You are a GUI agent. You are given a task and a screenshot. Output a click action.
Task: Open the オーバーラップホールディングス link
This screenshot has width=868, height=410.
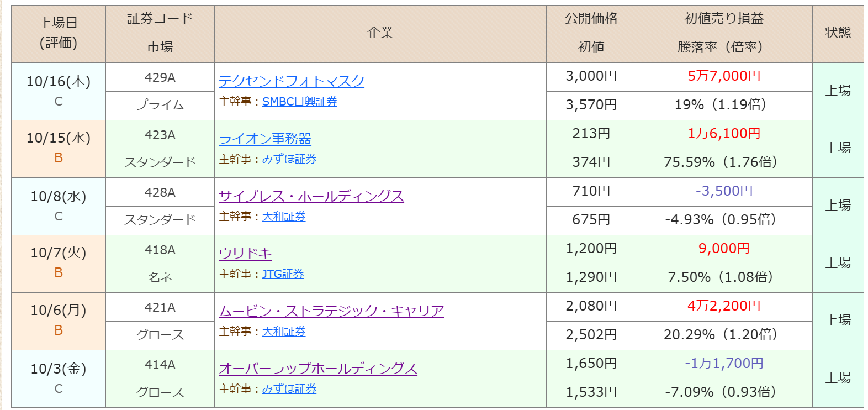[317, 369]
